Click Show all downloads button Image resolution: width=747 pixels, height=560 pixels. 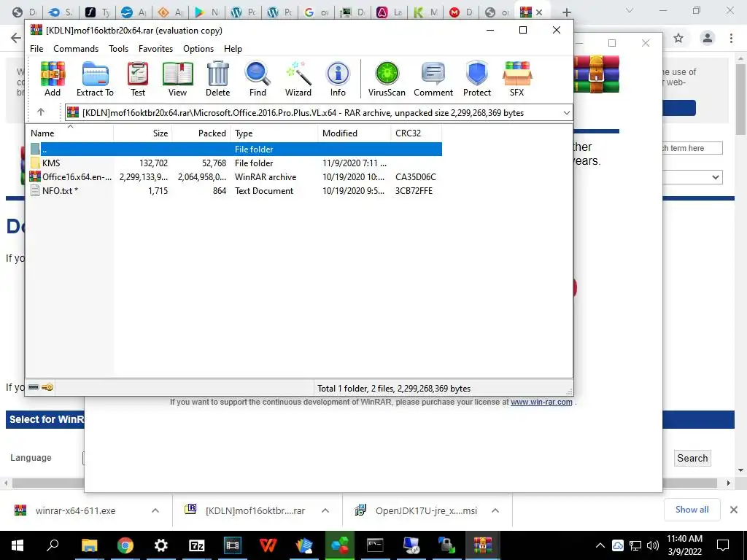(x=692, y=510)
